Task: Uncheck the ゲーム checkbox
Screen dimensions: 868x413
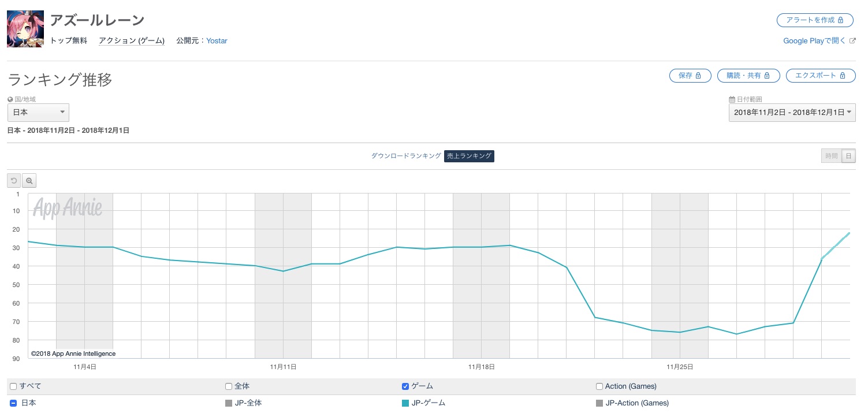Action: pyautogui.click(x=405, y=386)
